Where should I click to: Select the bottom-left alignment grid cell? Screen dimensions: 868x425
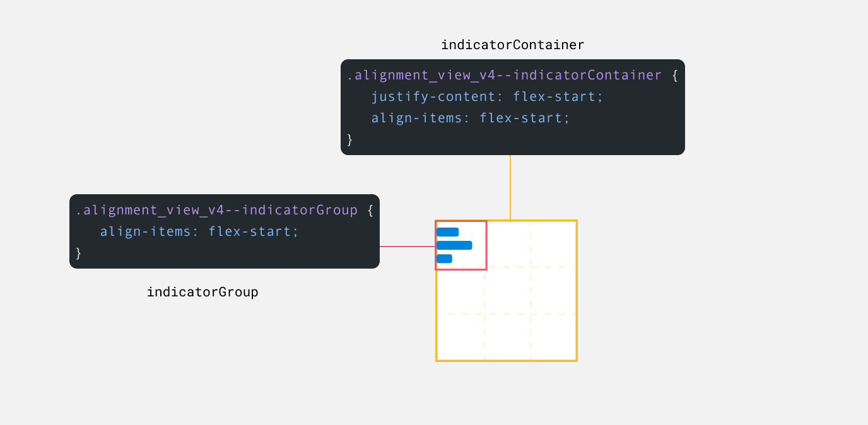[460, 337]
